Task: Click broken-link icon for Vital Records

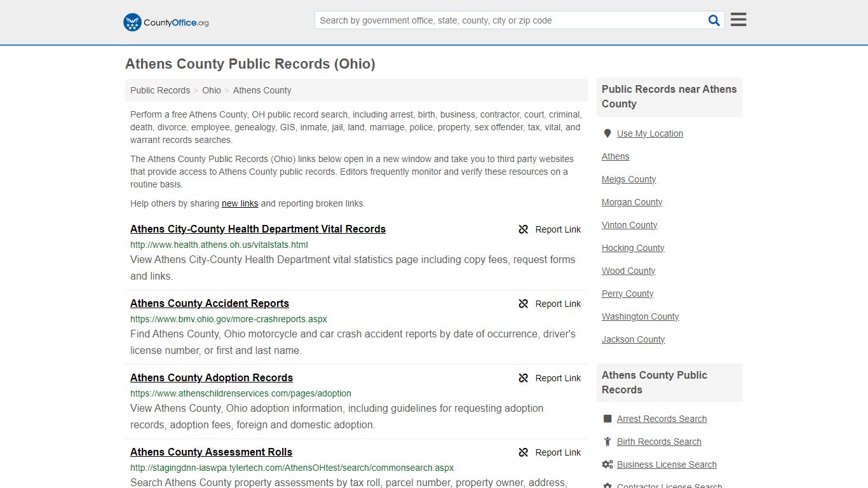Action: pos(524,229)
